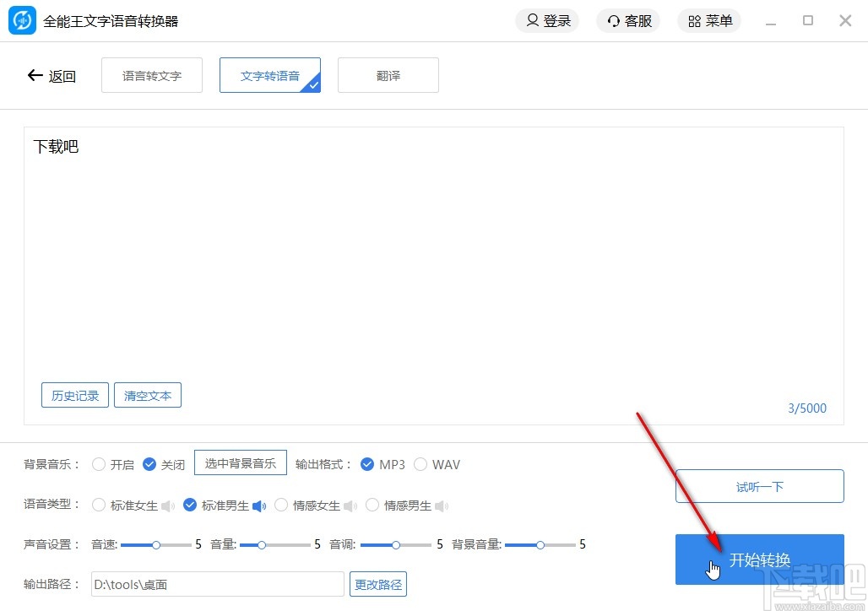Click the 返回 back arrow
This screenshot has height=611, width=868.
click(34, 75)
